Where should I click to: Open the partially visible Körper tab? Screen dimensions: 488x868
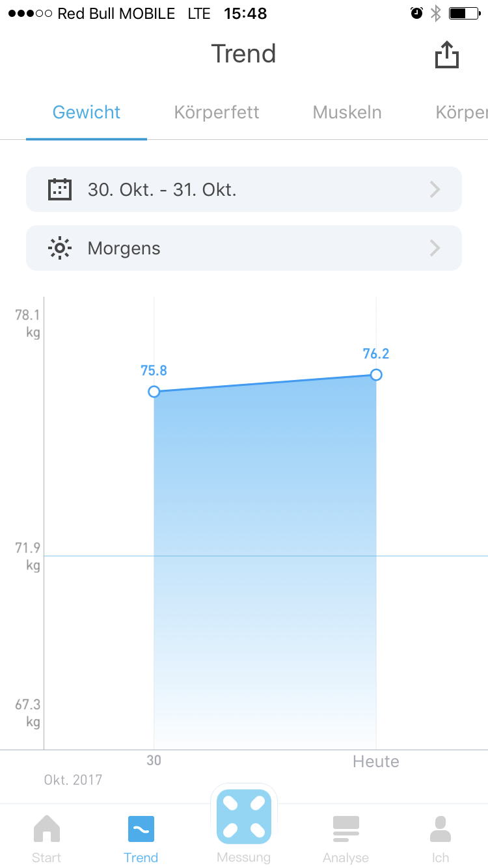(x=461, y=112)
